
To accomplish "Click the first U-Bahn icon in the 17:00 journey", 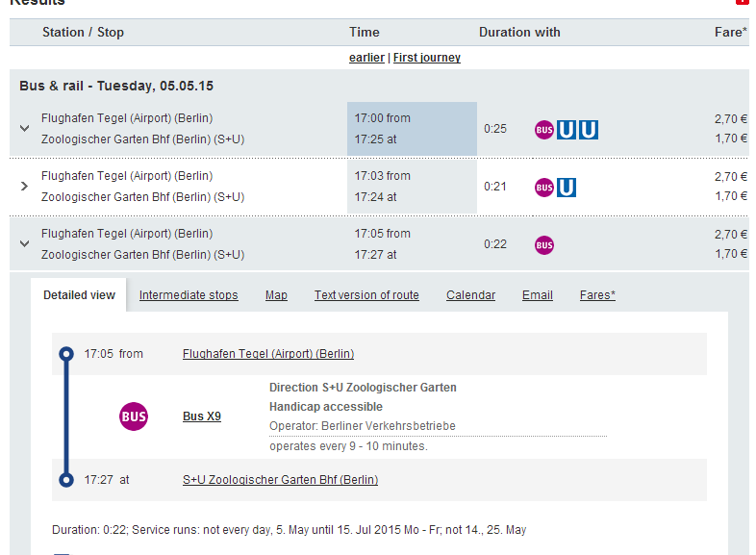I will click(567, 129).
